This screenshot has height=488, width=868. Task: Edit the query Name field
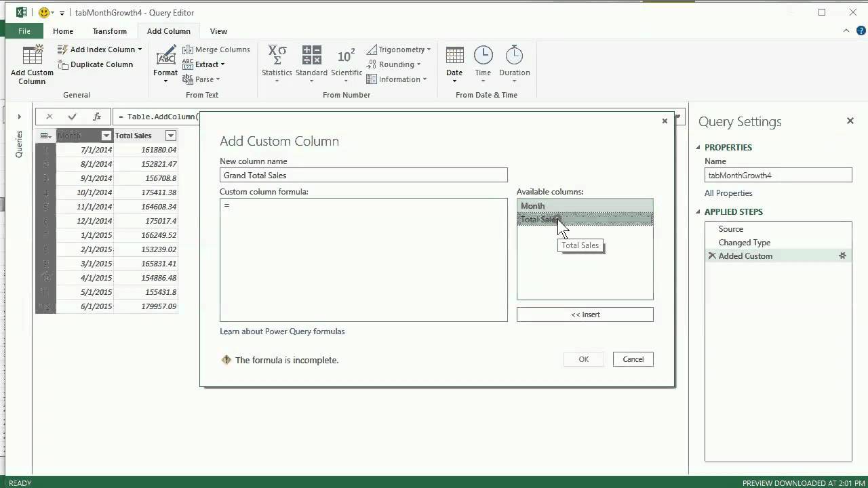(x=778, y=175)
